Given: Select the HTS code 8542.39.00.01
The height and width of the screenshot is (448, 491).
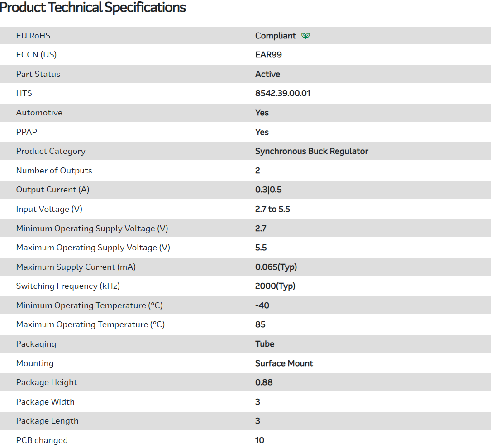Looking at the screenshot, I should coord(282,93).
